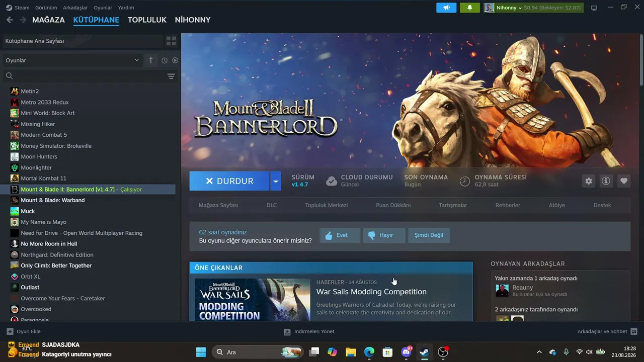Toggle library sort direction up arrow
Viewport: 644px width, 362px height.
pyautogui.click(x=151, y=60)
